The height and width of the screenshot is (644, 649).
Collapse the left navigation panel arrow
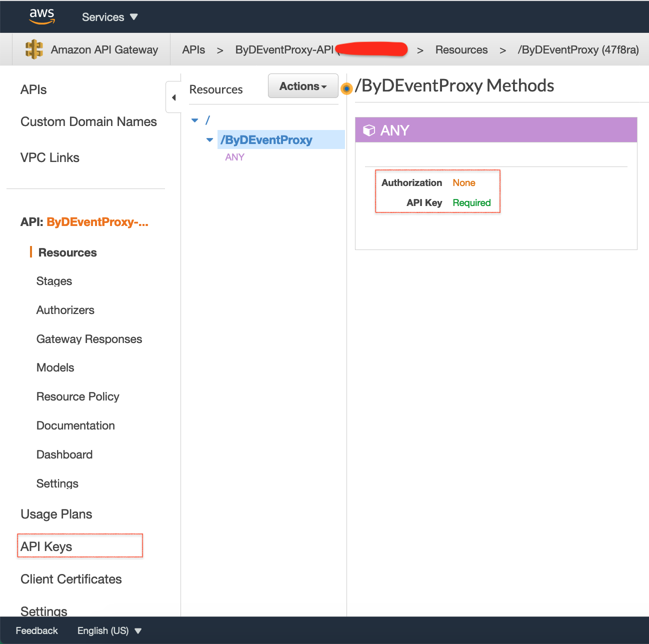173,97
